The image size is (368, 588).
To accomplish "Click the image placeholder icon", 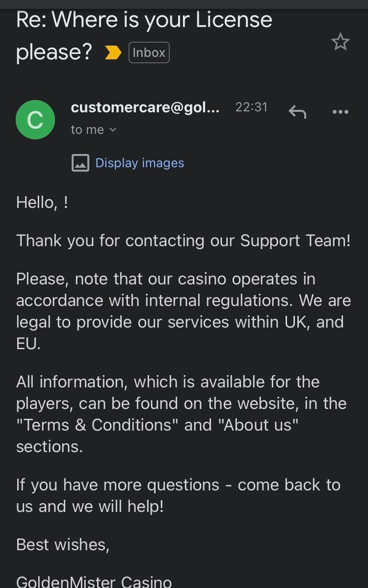I will [80, 163].
